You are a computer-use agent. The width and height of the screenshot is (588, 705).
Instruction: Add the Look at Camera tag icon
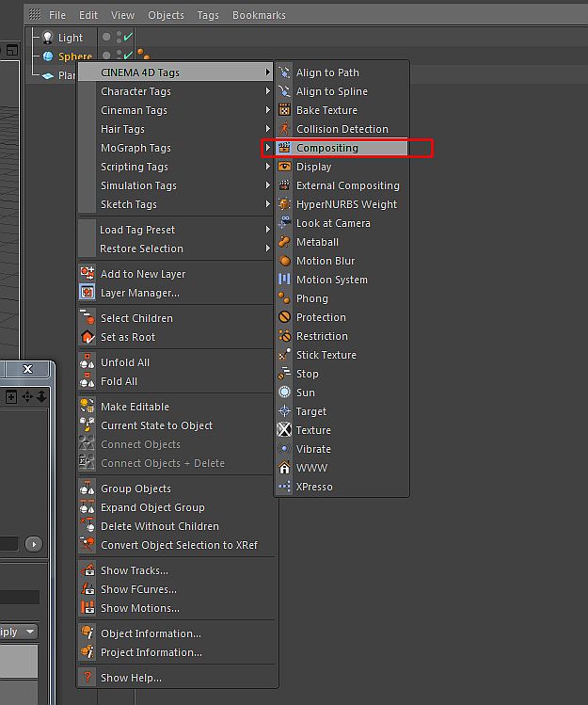[x=284, y=223]
